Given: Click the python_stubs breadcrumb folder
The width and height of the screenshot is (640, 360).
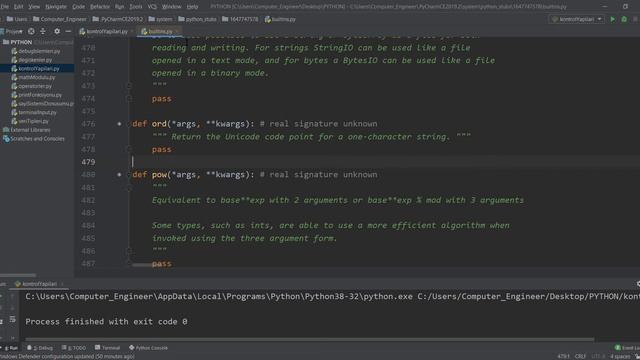Looking at the screenshot, I should click(198, 19).
